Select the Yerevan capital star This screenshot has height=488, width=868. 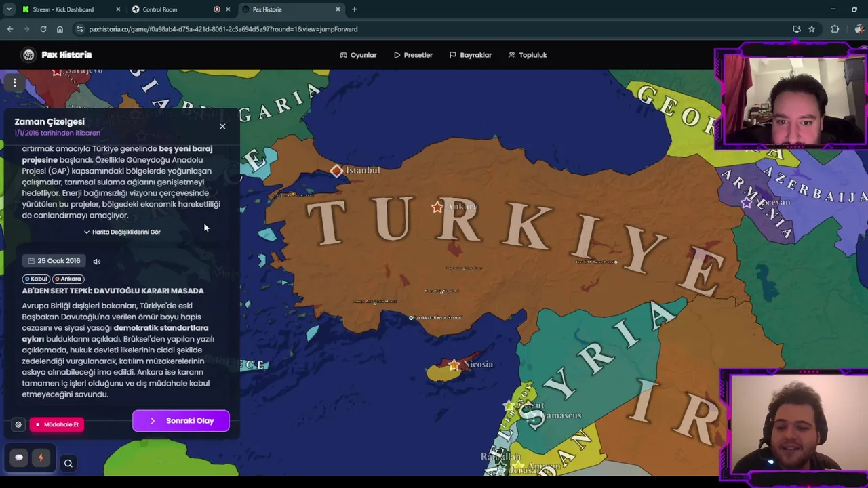tap(747, 203)
